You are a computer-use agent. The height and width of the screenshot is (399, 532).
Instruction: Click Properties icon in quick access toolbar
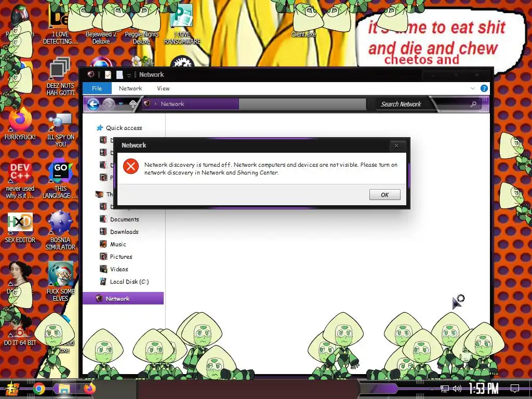coord(108,75)
